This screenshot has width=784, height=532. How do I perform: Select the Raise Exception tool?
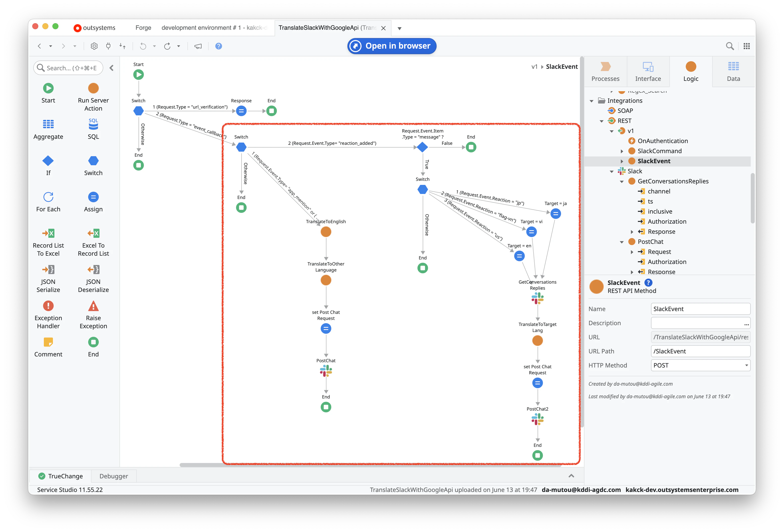pos(93,315)
